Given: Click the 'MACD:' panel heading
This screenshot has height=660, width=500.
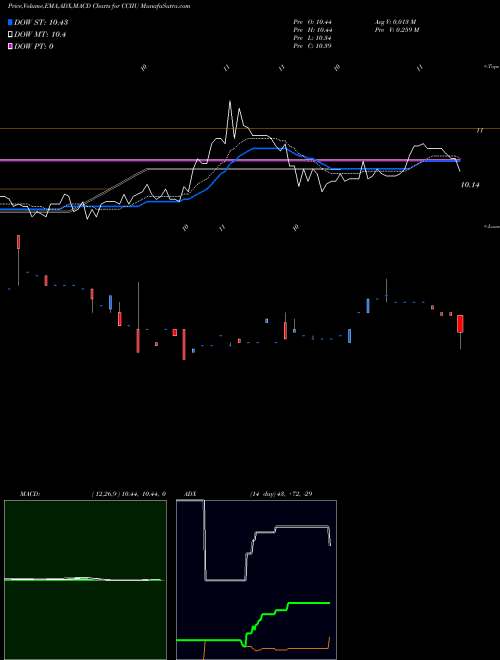Looking at the screenshot, I should 30,494.
